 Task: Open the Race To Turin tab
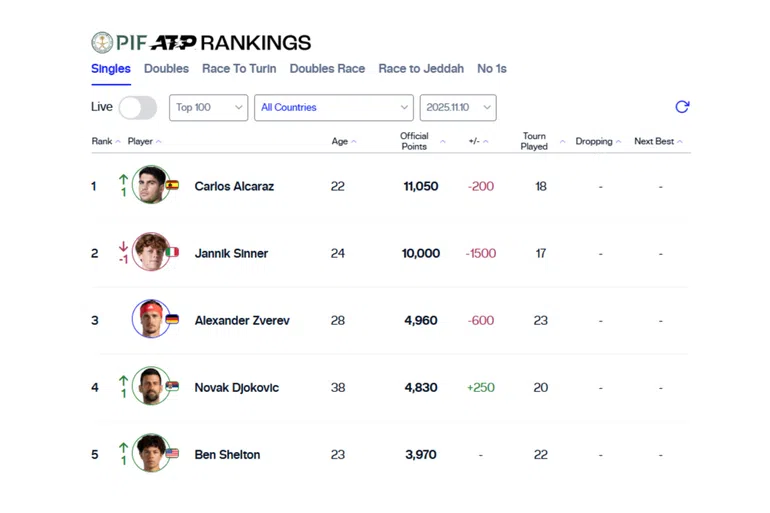tap(239, 69)
